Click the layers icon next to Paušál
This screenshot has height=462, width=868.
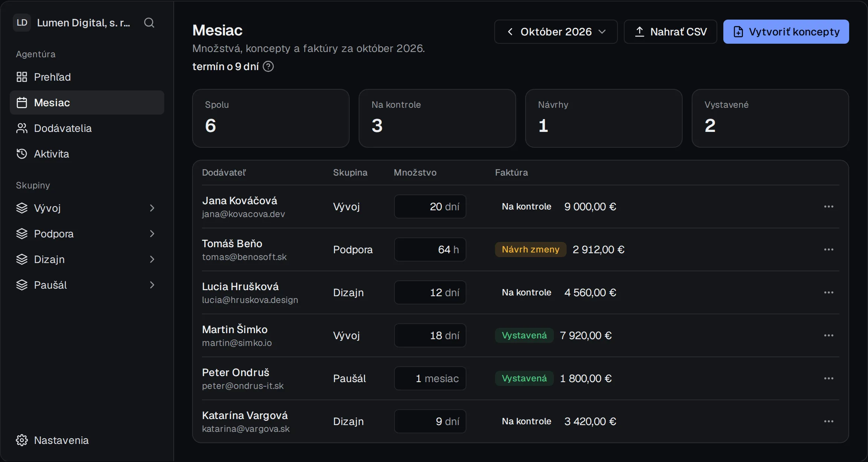coord(22,285)
